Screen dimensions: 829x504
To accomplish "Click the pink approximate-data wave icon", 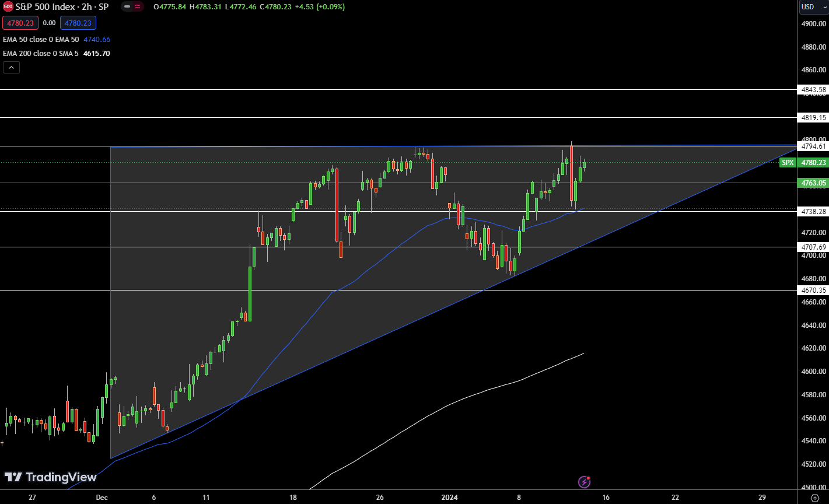I will click(138, 7).
